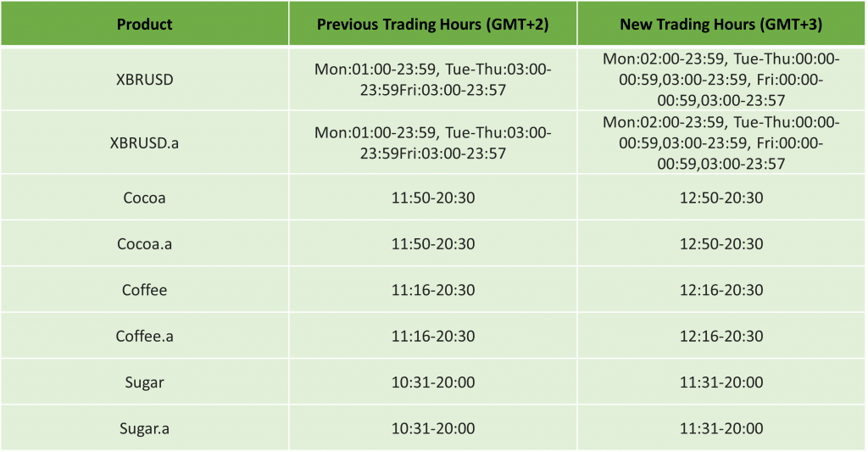The image size is (868, 452).
Task: Click the XBRUSD.a product cell
Action: point(144,142)
